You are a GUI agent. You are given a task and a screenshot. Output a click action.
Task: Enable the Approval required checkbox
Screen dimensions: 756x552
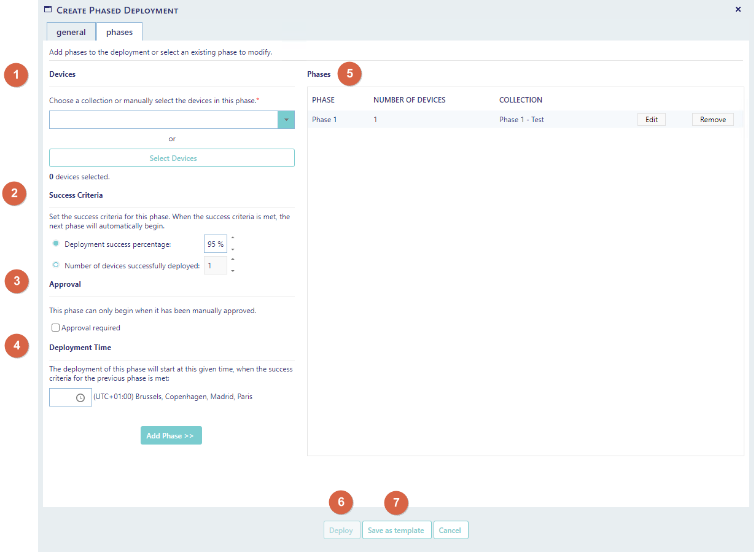pyautogui.click(x=56, y=328)
